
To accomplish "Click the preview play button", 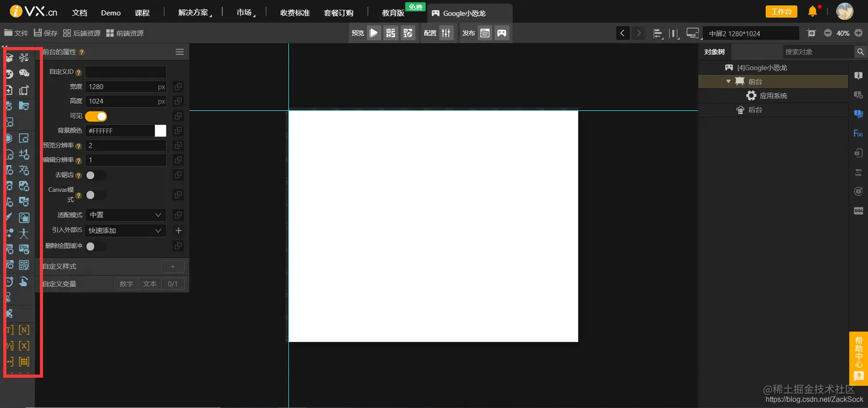I will click(374, 33).
